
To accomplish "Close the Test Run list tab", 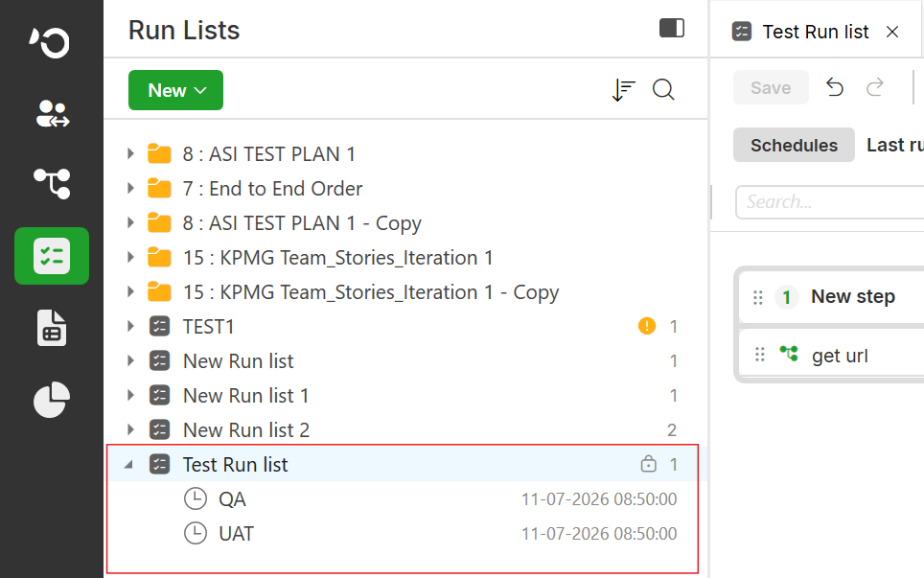I will click(x=892, y=32).
